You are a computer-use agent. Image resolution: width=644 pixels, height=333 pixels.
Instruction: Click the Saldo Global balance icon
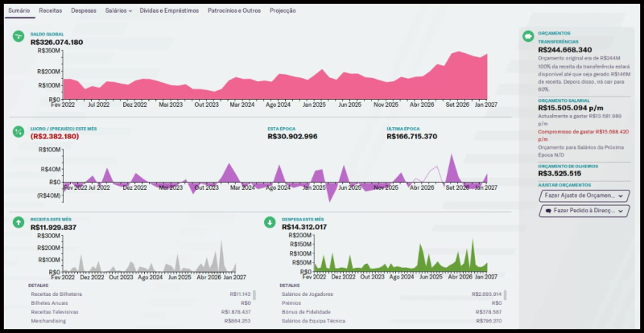[19, 37]
